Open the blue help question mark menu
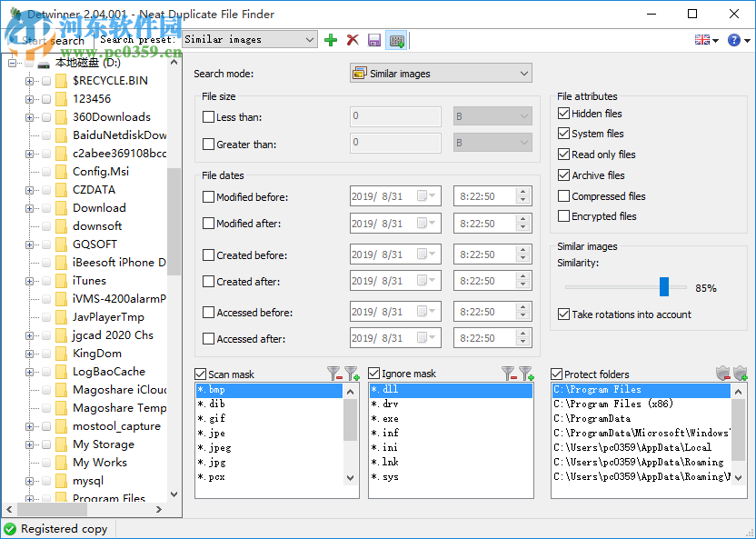 [x=739, y=40]
